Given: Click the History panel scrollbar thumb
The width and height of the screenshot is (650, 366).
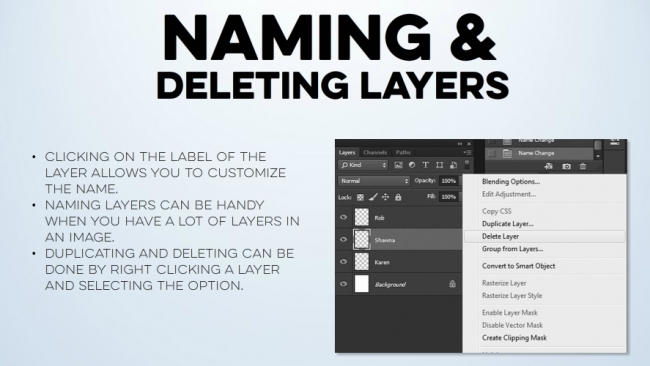Looking at the screenshot, I should (x=598, y=145).
